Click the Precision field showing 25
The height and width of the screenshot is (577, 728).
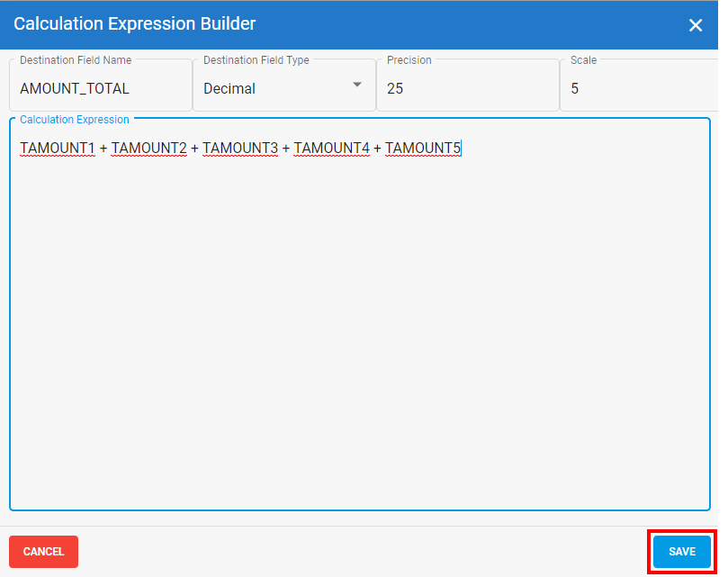(395, 88)
